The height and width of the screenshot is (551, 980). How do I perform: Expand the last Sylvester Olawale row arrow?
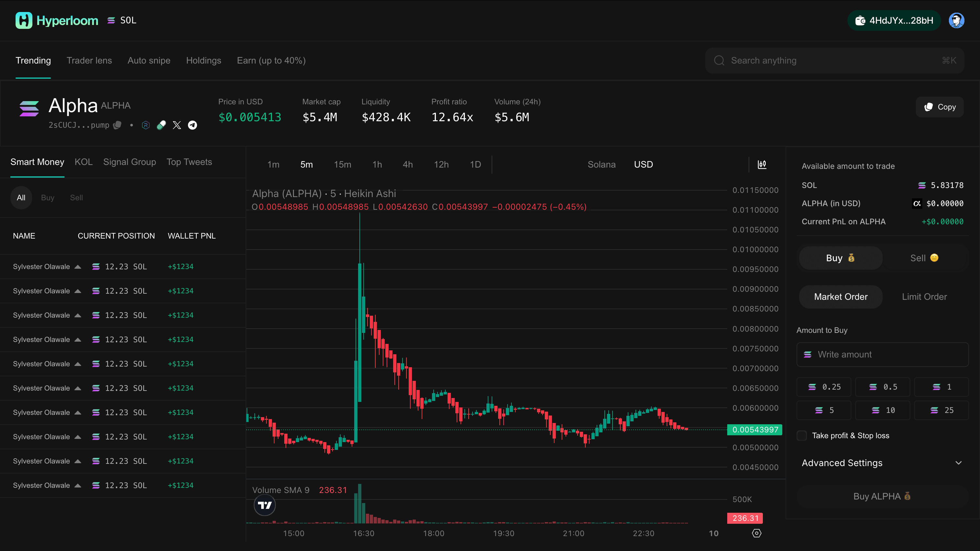(x=77, y=486)
